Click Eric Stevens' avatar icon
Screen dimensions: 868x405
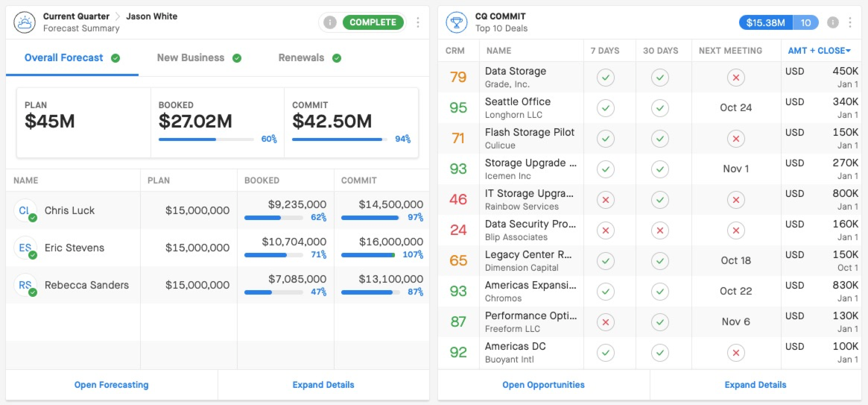pos(25,248)
